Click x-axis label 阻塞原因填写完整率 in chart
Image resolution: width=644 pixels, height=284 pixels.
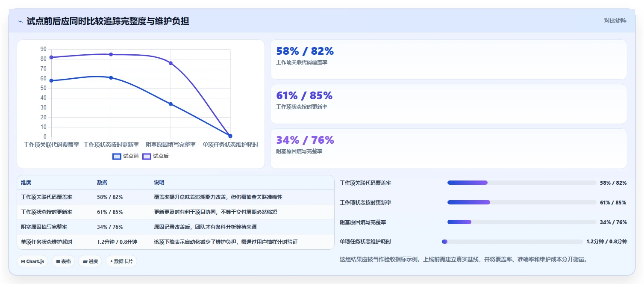point(171,145)
